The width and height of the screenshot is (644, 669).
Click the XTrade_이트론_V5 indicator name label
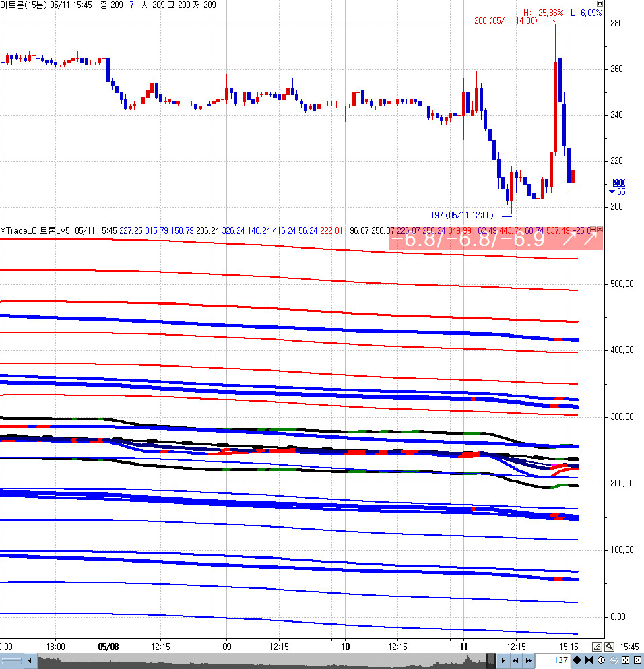pos(35,230)
